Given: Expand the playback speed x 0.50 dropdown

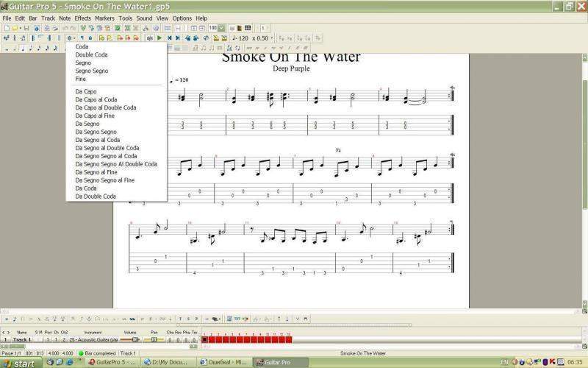Looking at the screenshot, I should pyautogui.click(x=271, y=38).
